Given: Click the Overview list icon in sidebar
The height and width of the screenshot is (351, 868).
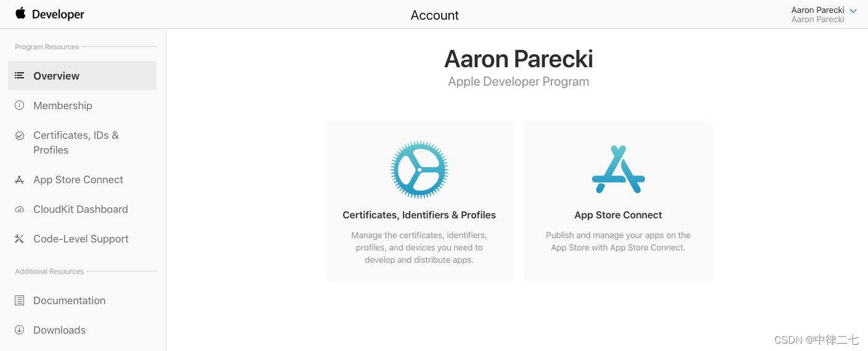Looking at the screenshot, I should click(x=20, y=75).
